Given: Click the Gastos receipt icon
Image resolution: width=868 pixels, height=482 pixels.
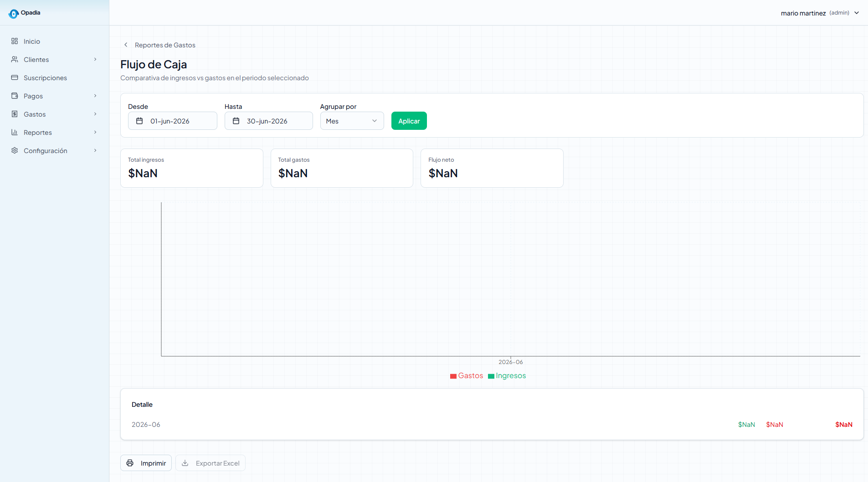Looking at the screenshot, I should (x=15, y=114).
